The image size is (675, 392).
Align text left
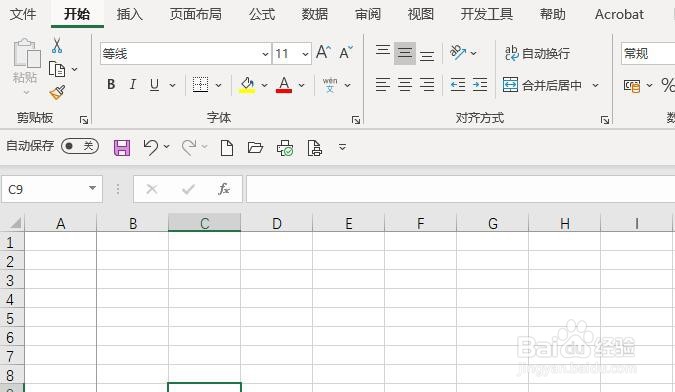click(383, 85)
